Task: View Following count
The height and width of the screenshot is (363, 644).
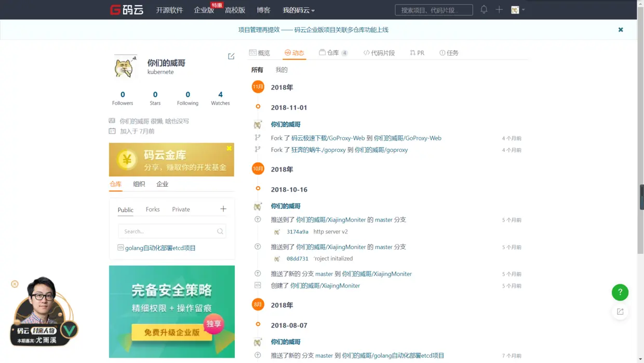Action: (x=187, y=98)
